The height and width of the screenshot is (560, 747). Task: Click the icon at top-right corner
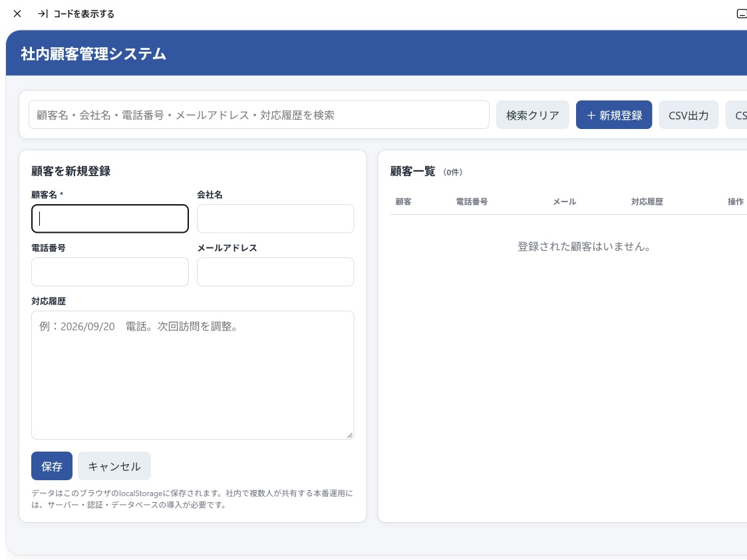point(742,14)
